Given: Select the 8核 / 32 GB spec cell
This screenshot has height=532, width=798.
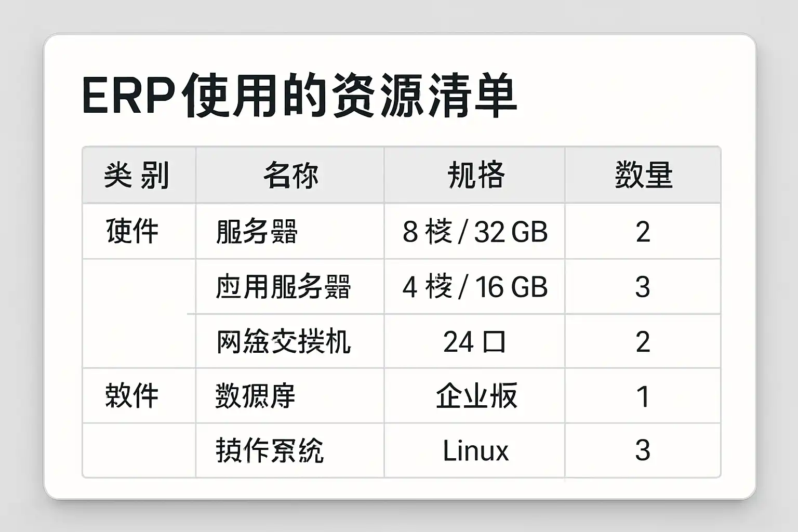Looking at the screenshot, I should 475,232.
